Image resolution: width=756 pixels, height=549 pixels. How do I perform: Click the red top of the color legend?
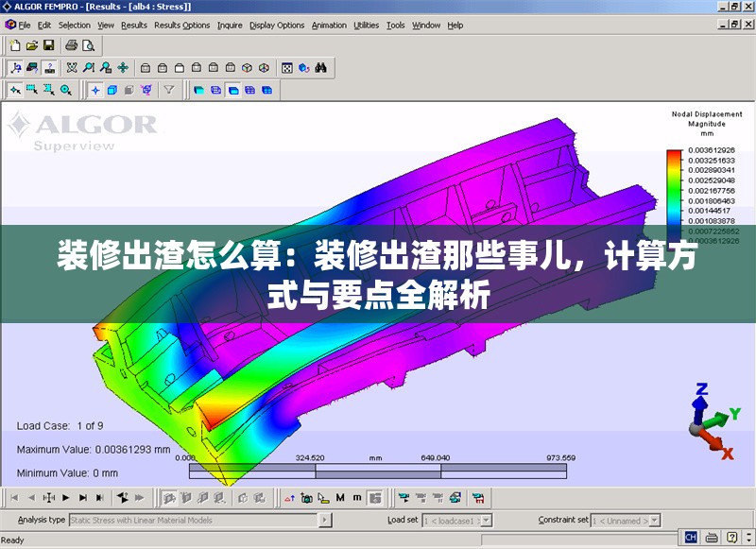(x=674, y=153)
